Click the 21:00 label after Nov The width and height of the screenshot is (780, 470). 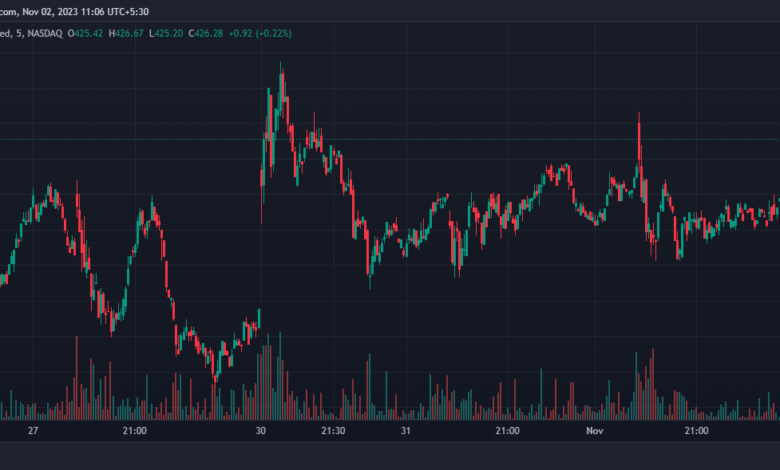(x=696, y=431)
